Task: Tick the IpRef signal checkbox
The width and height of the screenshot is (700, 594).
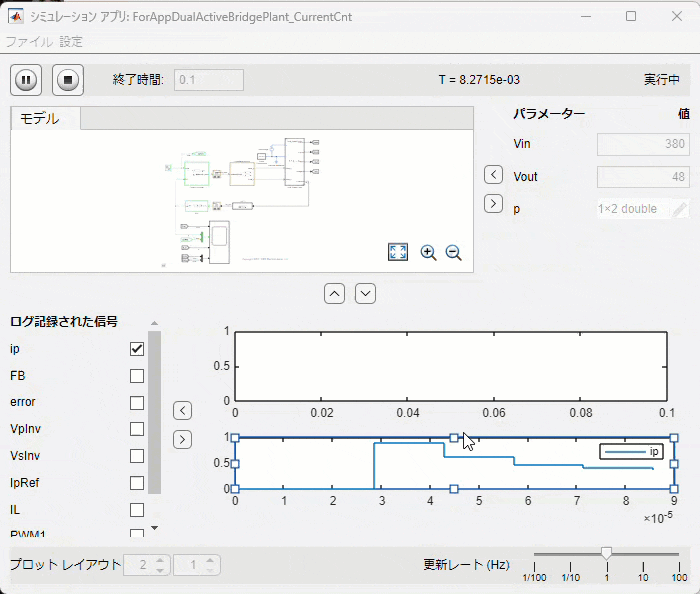Action: tap(137, 483)
